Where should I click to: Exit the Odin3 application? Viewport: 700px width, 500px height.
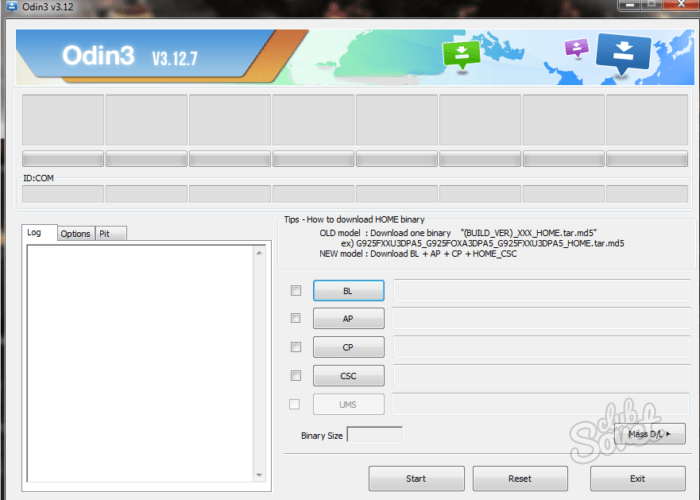pyautogui.click(x=638, y=479)
